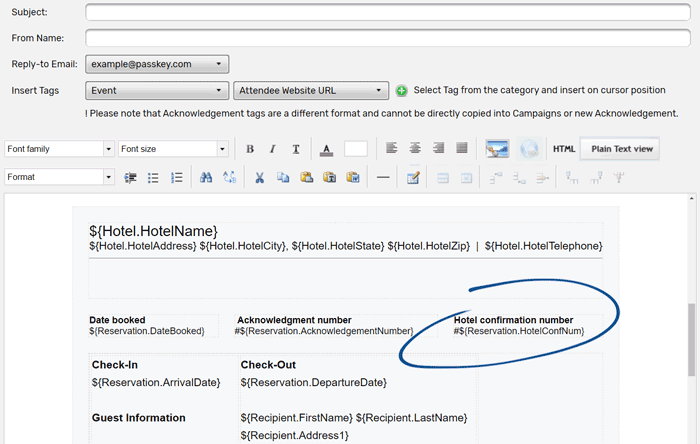Open the Font size dropdown

(x=174, y=149)
